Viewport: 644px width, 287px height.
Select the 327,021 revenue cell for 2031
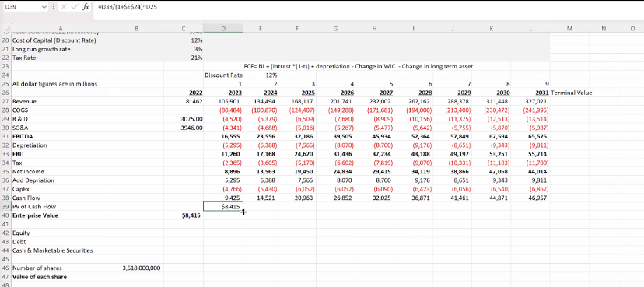(530, 101)
